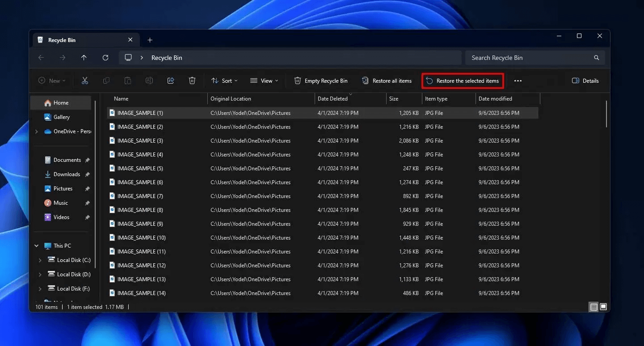Select the Rename icon
The height and width of the screenshot is (346, 644).
pyautogui.click(x=149, y=80)
